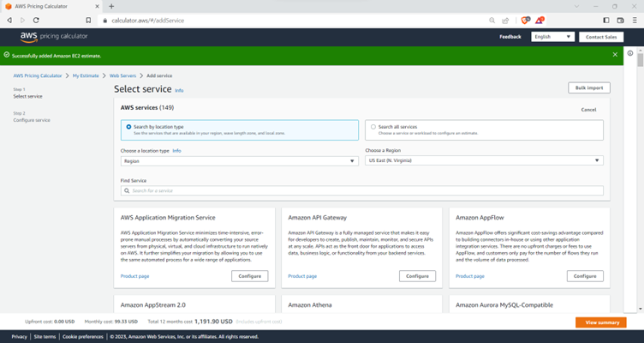Open the location type Region dropdown

tap(240, 160)
